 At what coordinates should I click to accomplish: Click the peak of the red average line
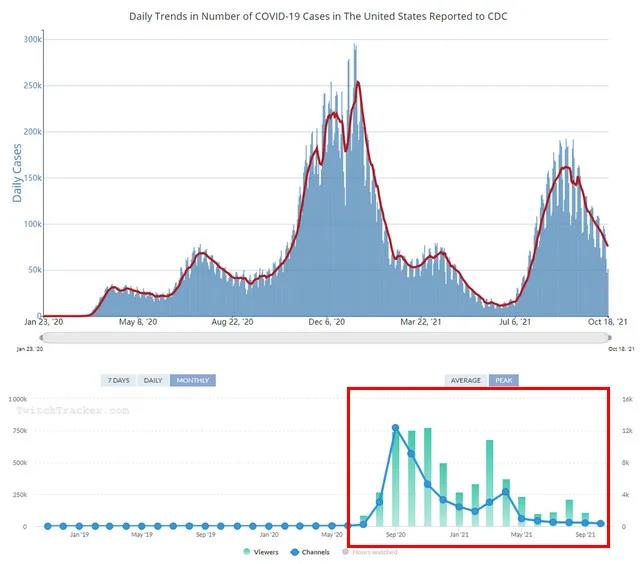(358, 82)
